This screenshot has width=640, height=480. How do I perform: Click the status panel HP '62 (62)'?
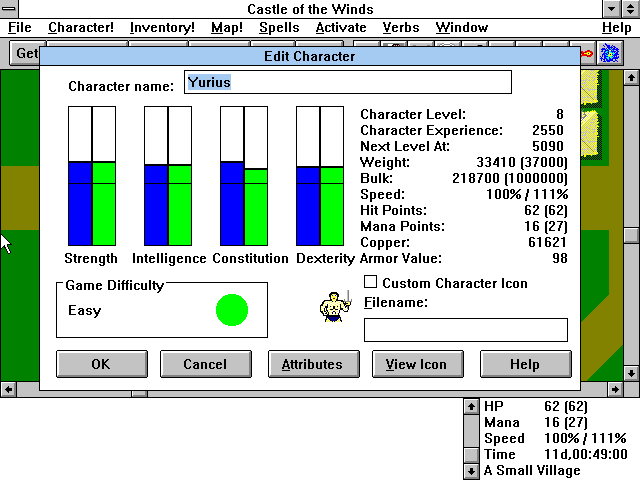point(566,407)
